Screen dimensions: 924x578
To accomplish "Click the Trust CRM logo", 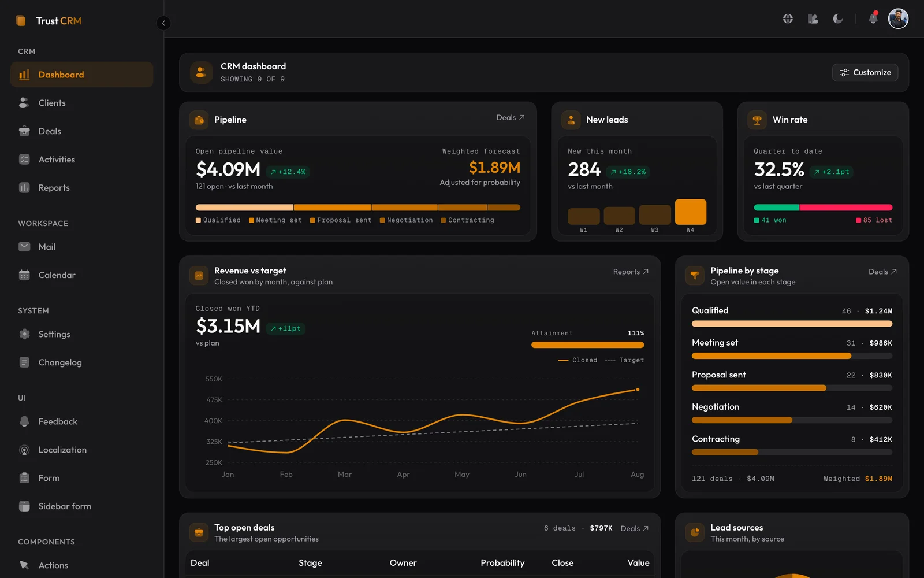I will click(49, 21).
